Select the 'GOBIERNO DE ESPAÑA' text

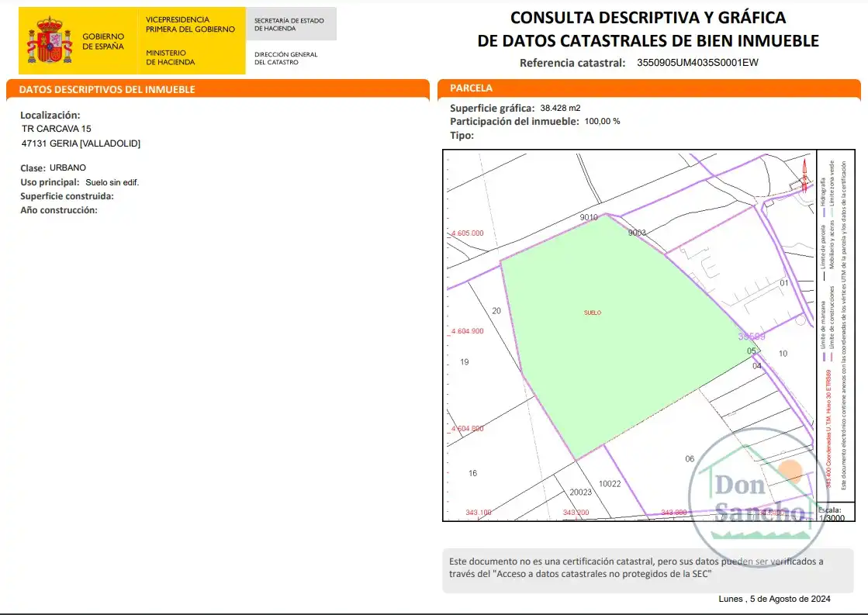pyautogui.click(x=103, y=42)
